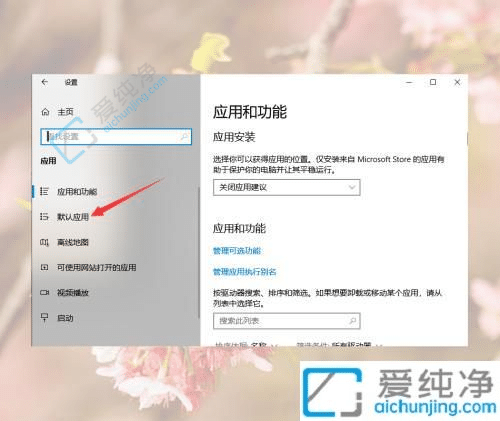Select the 默认应用 sidebar icon
Screen dimensions: 500x421
tap(44, 217)
